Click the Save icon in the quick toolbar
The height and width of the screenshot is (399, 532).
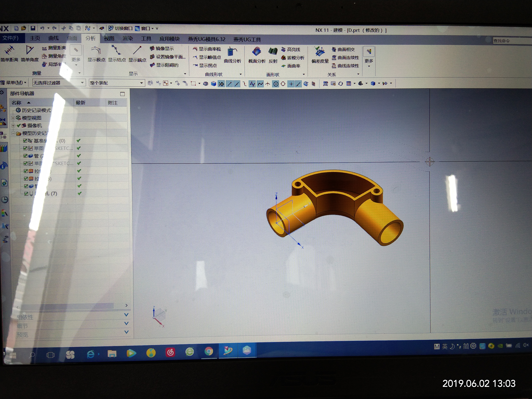coord(33,28)
